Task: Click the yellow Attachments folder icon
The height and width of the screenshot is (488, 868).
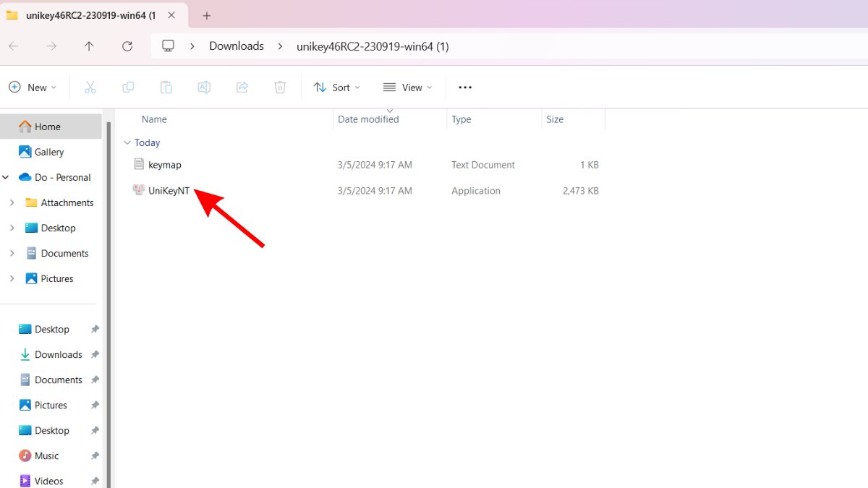Action: [31, 202]
